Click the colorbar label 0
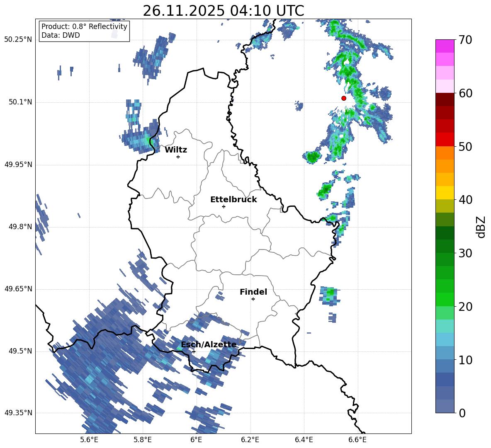This screenshot has height=448, width=491. 462,413
